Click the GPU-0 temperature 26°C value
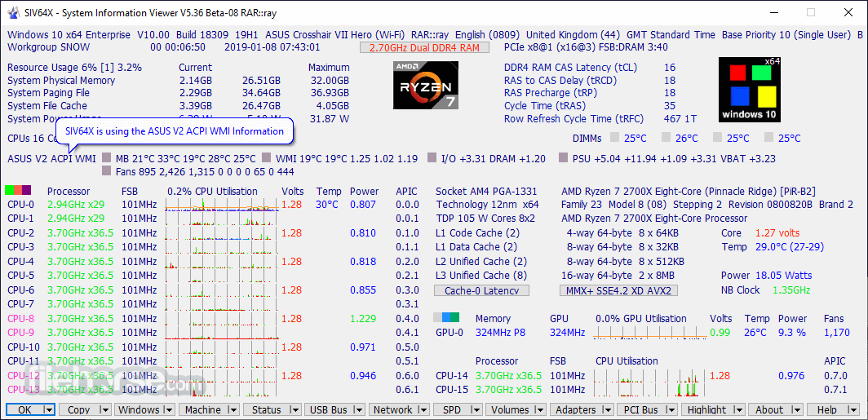Viewport: 868px width, 420px height. 755,333
